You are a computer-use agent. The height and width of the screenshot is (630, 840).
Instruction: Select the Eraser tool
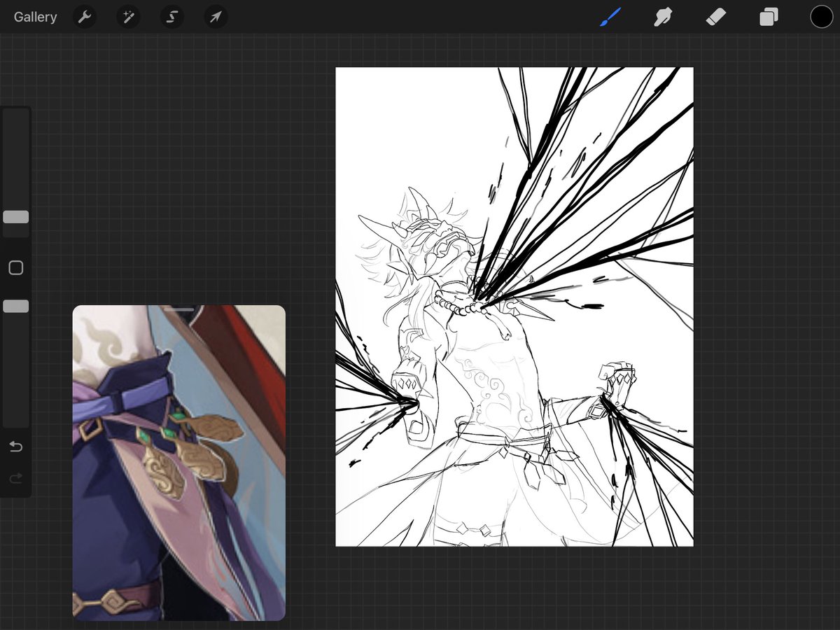[x=716, y=17]
